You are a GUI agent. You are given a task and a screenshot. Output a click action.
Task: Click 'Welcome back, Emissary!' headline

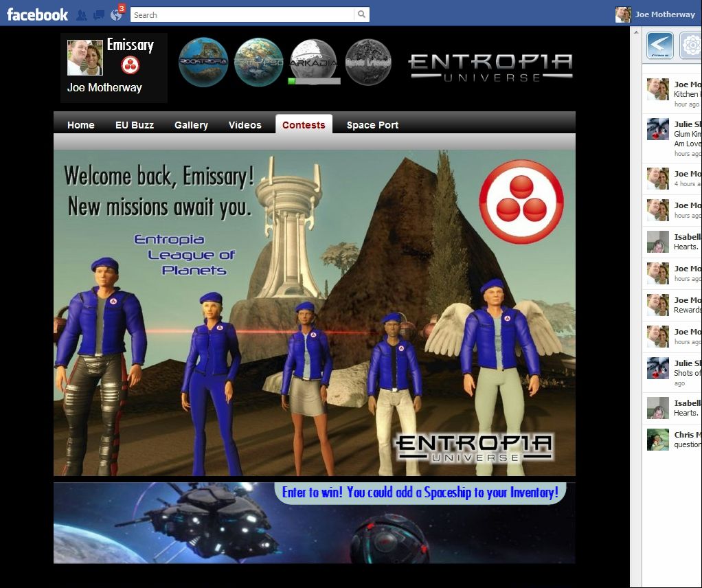click(x=159, y=177)
